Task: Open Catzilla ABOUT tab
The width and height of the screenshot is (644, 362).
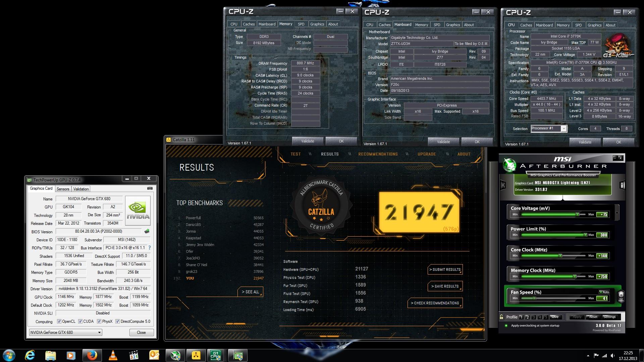Action: (x=464, y=154)
